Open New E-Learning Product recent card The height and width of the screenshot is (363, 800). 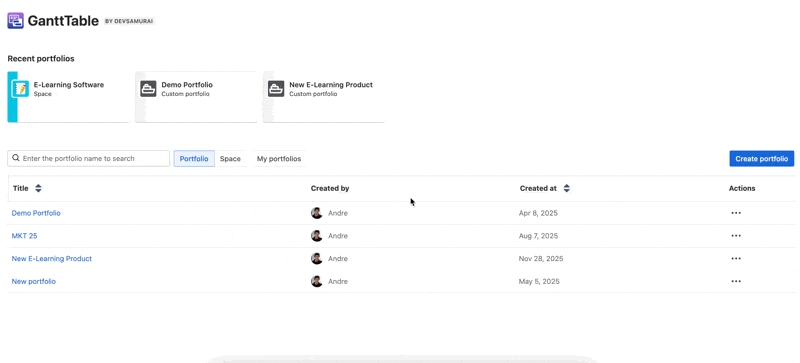[x=324, y=97]
